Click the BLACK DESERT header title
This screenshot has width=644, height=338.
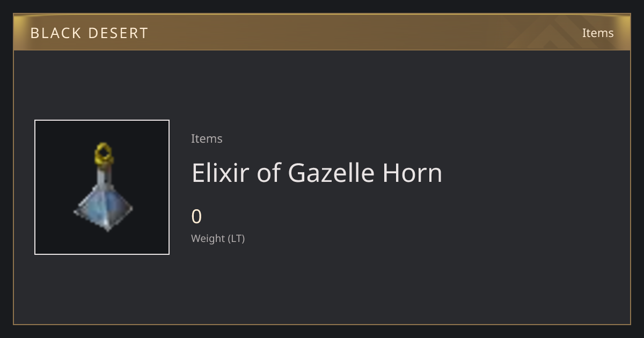click(x=89, y=33)
